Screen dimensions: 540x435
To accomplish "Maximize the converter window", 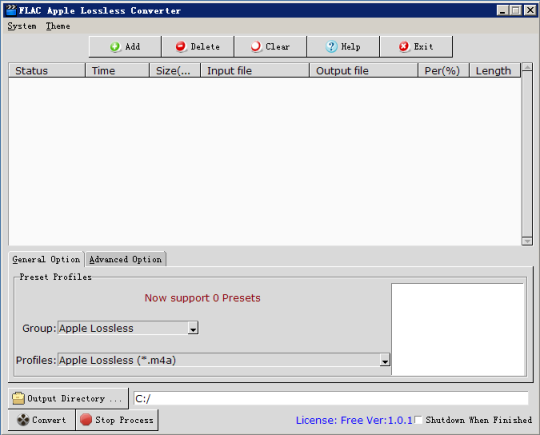I will [x=516, y=10].
